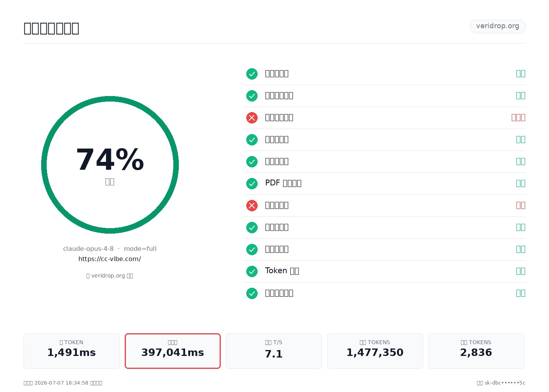The height and width of the screenshot is (392, 549).
Task: Click the green check icon directly above the PDF row
Action: [252, 162]
